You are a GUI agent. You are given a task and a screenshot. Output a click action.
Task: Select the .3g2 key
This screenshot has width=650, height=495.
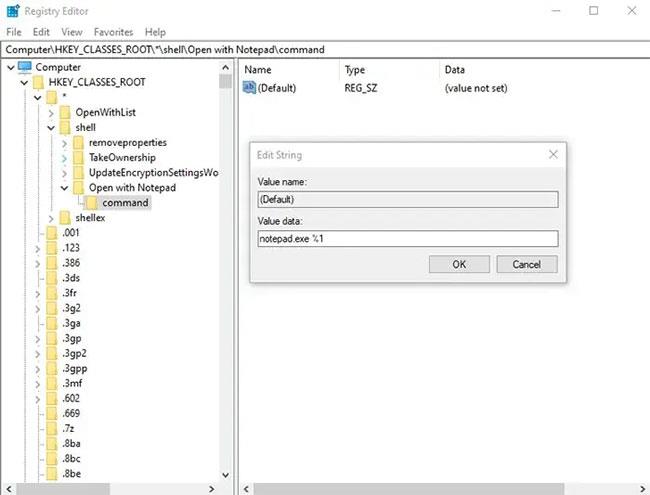pyautogui.click(x=71, y=308)
